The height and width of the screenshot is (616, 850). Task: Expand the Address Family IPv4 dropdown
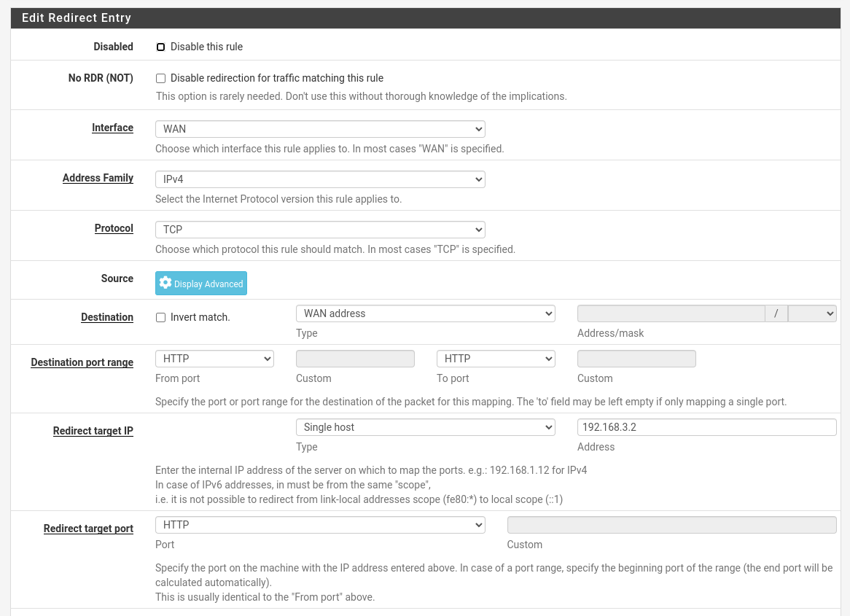click(320, 179)
